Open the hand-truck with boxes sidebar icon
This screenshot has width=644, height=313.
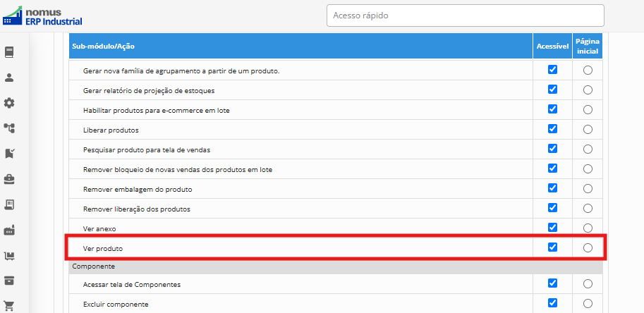[x=9, y=256]
